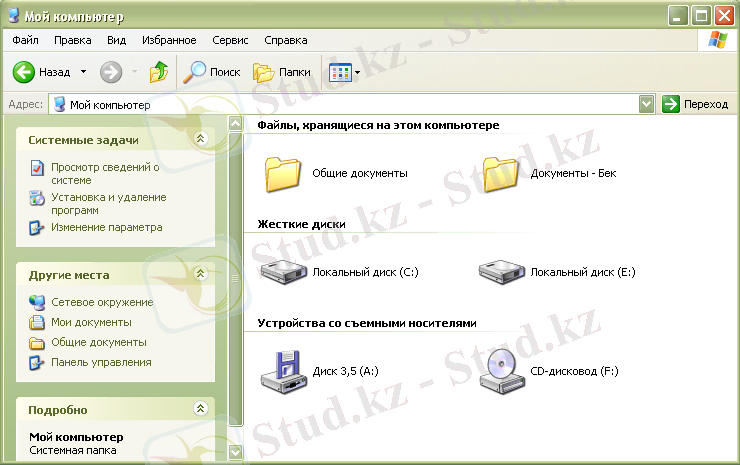The height and width of the screenshot is (465, 740).
Task: Close the Мой компьютер window
Action: 723,16
